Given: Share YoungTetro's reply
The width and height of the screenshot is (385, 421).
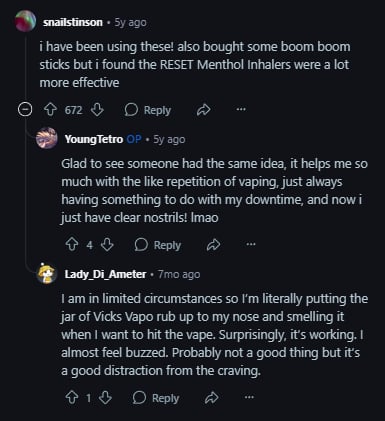Looking at the screenshot, I should point(213,245).
